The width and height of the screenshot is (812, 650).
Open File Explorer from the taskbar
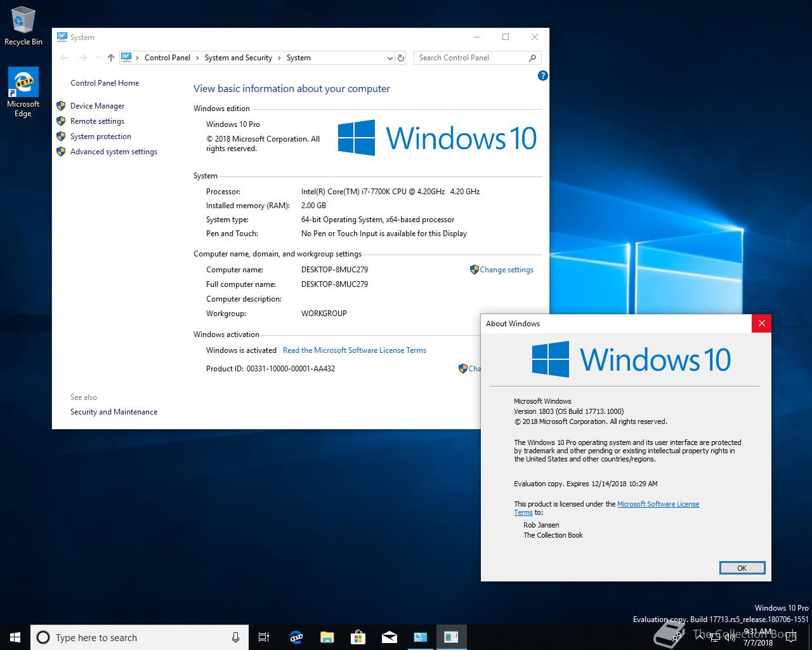[x=327, y=637]
